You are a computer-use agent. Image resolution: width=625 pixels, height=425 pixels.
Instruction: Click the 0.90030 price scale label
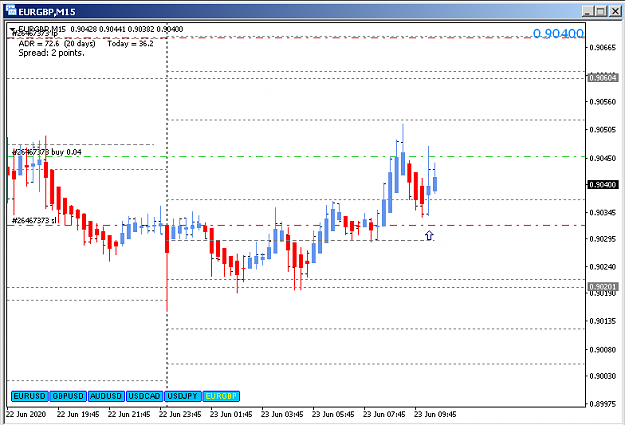click(603, 376)
